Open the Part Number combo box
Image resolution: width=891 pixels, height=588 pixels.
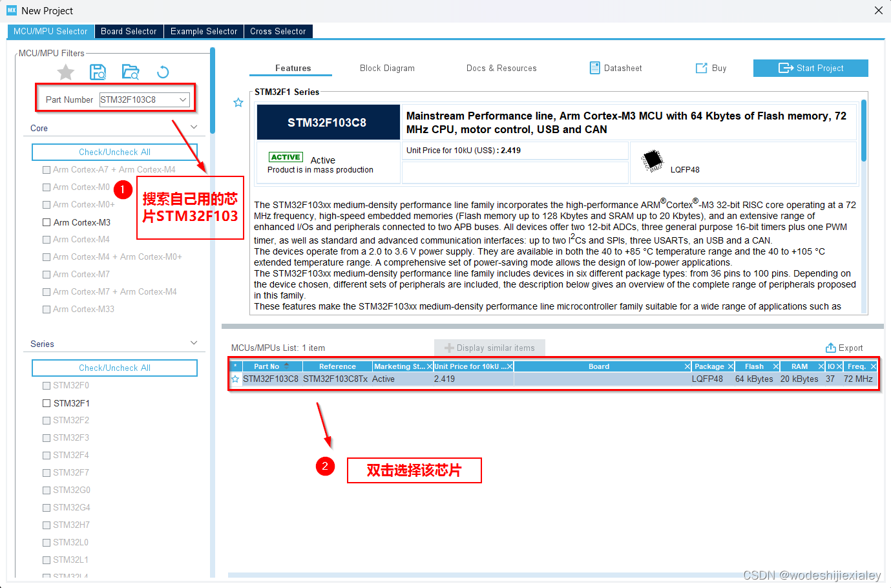pyautogui.click(x=183, y=100)
